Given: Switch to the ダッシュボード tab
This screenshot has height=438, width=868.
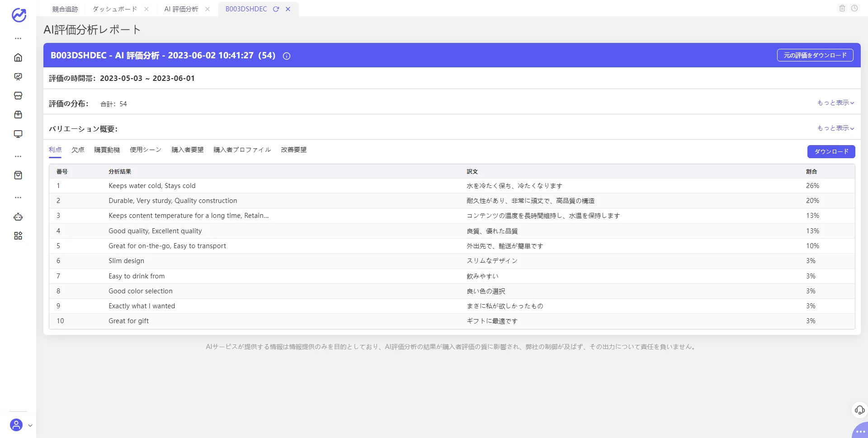Looking at the screenshot, I should (115, 9).
